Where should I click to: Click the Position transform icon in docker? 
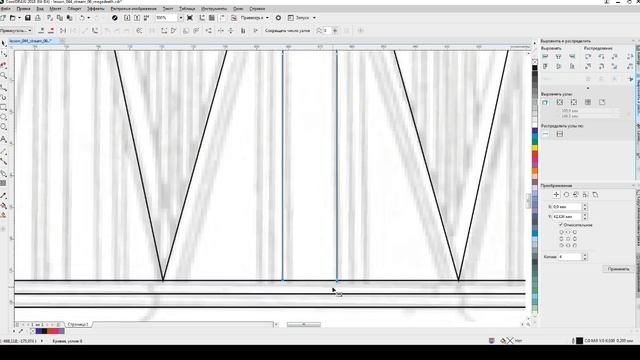[x=556, y=195]
